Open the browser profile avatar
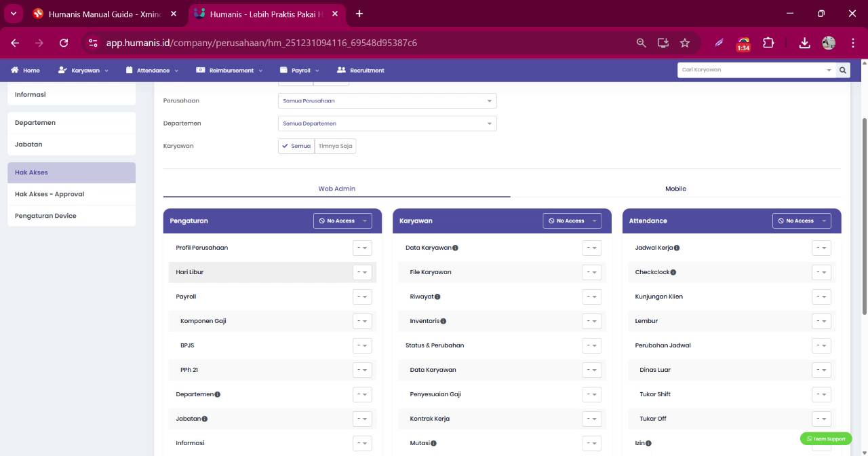This screenshot has width=868, height=456. point(829,43)
